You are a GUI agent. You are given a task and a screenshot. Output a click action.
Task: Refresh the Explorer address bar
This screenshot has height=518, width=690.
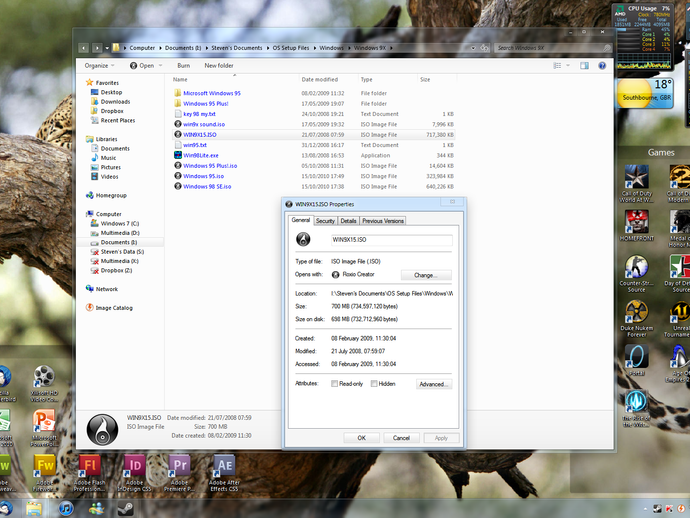click(x=484, y=48)
